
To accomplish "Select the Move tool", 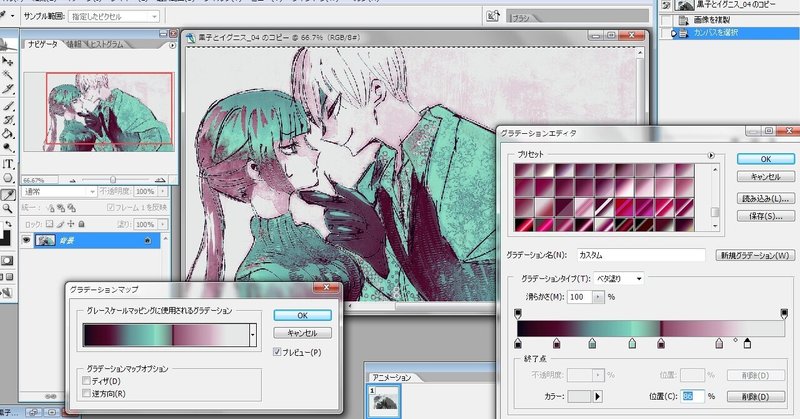I will [x=8, y=61].
